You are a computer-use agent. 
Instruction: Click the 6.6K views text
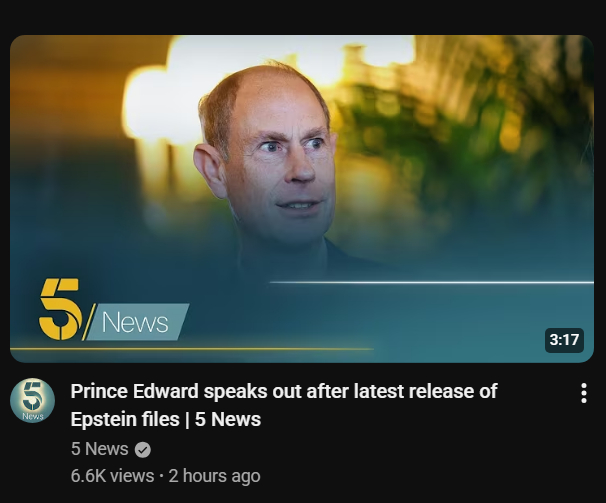point(112,476)
